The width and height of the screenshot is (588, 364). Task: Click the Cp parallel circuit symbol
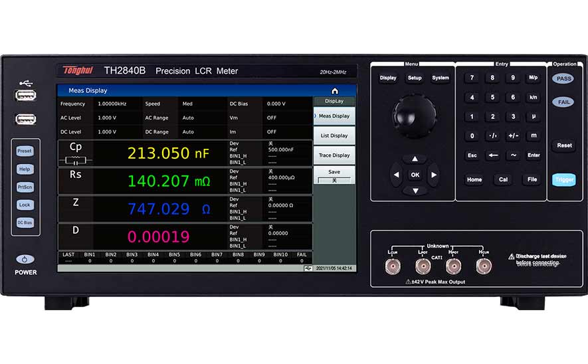[x=75, y=161]
